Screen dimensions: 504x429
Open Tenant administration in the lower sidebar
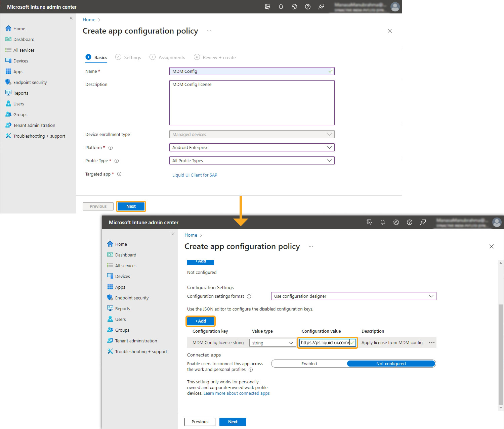click(x=136, y=341)
